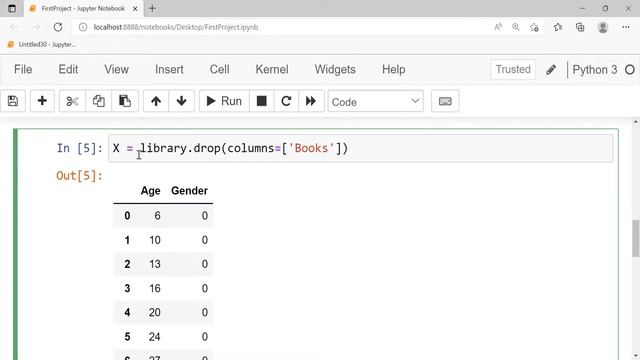Screen dimensions: 640x360
Task: Copy selected cells icon
Action: 98,101
